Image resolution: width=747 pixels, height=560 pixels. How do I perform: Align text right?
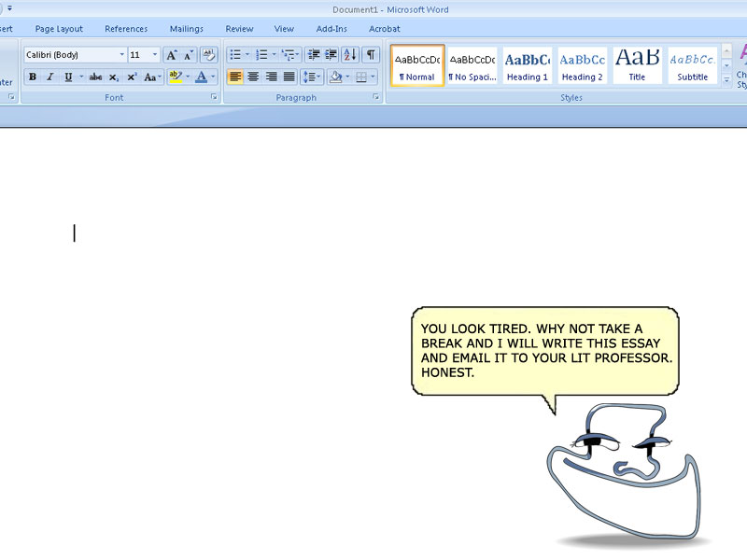click(x=271, y=77)
